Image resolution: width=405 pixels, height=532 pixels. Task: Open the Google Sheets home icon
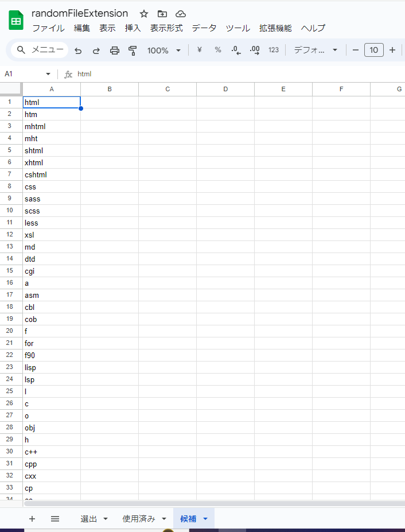click(x=15, y=20)
